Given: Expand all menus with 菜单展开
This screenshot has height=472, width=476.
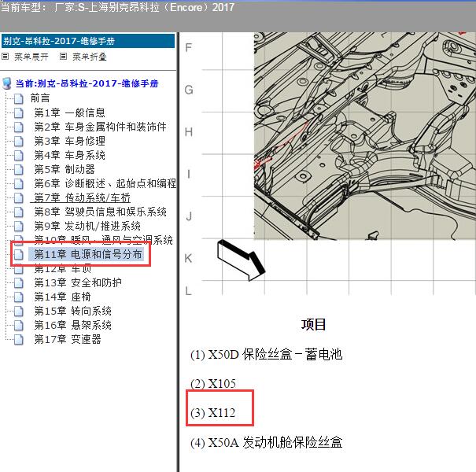Looking at the screenshot, I should tap(31, 57).
